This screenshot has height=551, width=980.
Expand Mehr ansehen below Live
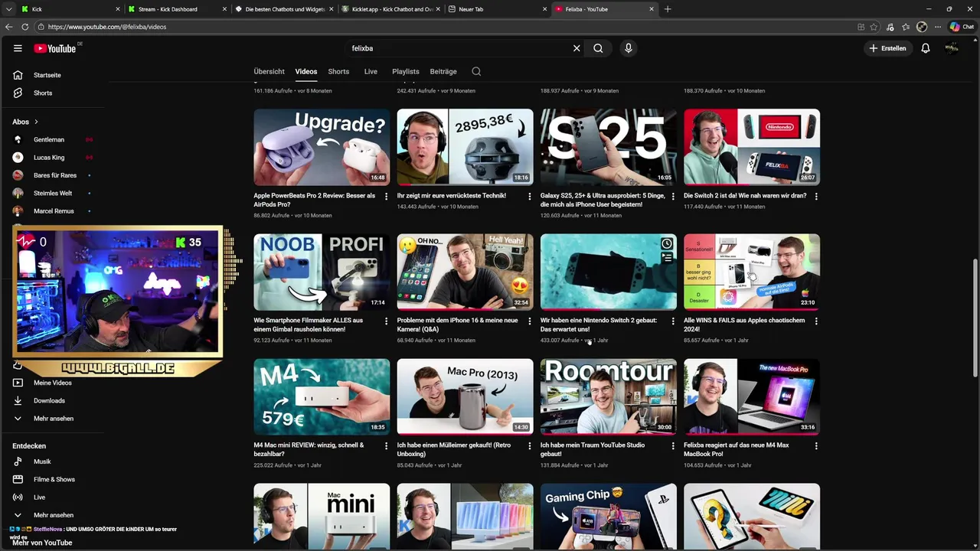click(x=54, y=515)
